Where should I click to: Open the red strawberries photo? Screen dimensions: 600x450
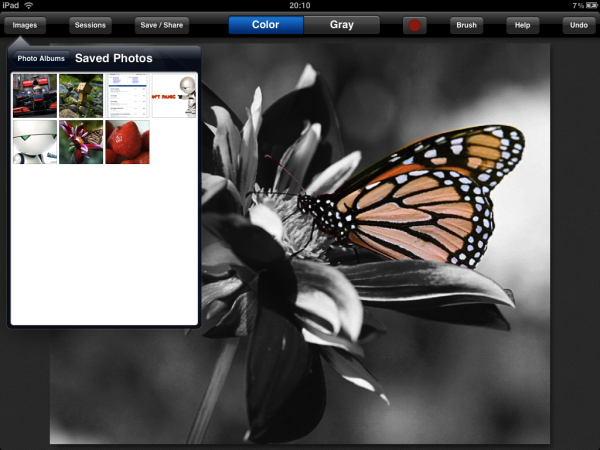[127, 142]
